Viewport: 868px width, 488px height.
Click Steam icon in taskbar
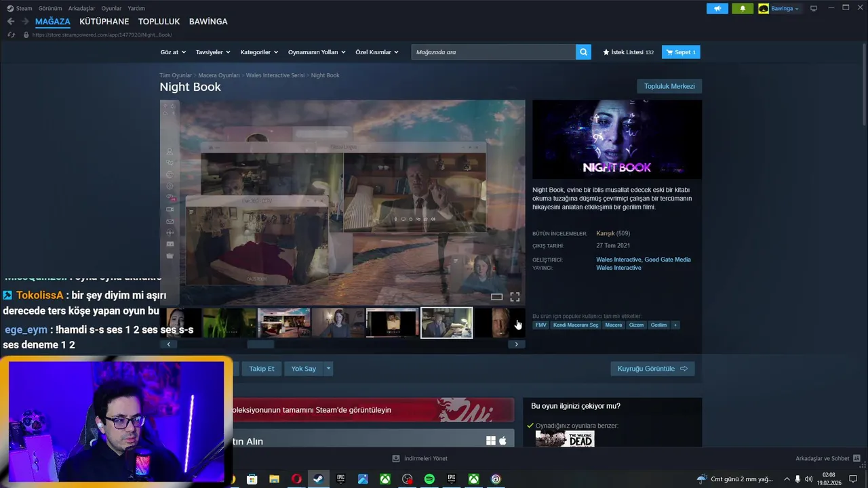(x=317, y=479)
